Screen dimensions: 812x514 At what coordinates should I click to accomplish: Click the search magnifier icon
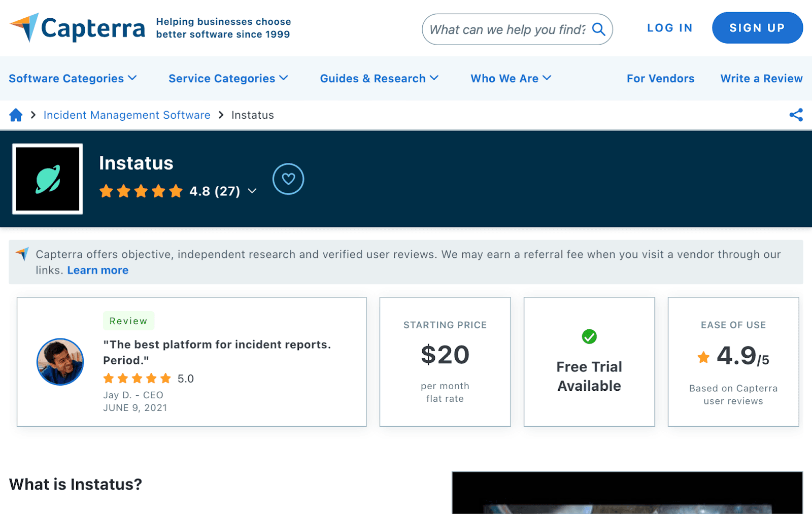click(x=599, y=29)
